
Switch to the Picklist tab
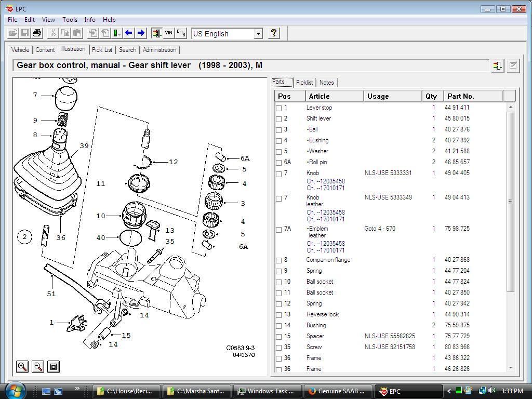pos(304,82)
